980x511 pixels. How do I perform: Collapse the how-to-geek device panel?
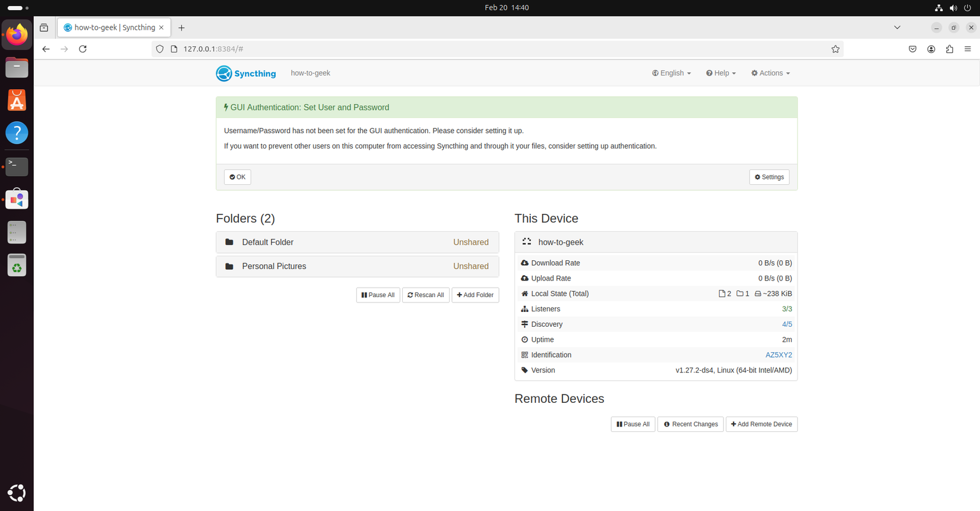[x=655, y=242]
